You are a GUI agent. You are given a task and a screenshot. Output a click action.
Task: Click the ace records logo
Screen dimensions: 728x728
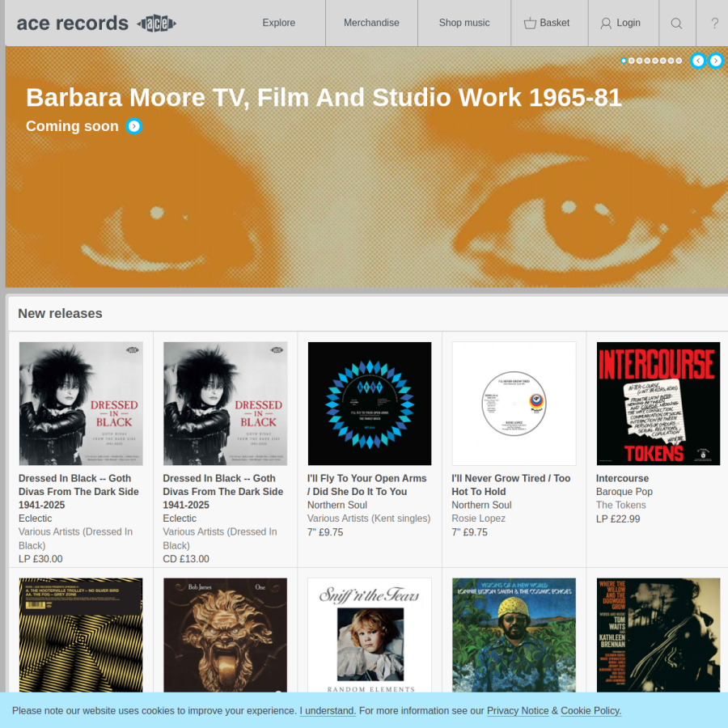[x=96, y=23]
